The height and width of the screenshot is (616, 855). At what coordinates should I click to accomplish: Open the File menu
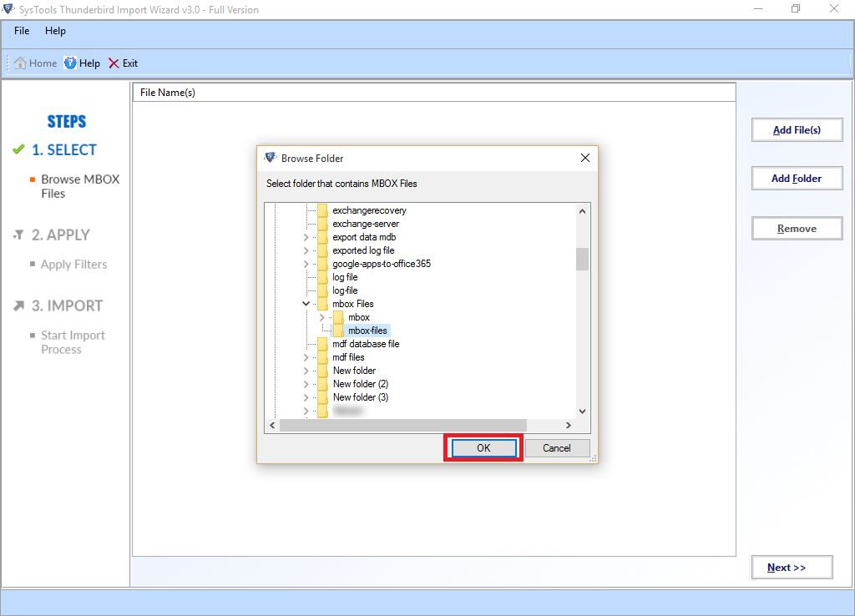[x=22, y=31]
